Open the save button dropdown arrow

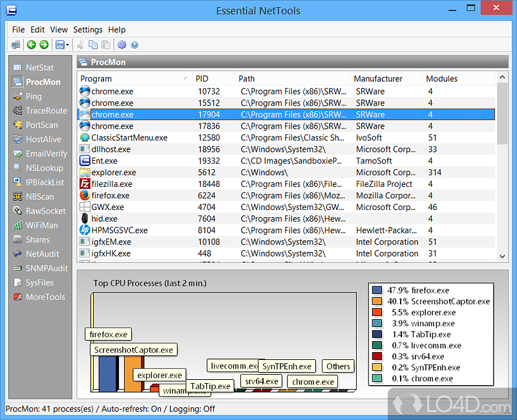(x=68, y=45)
